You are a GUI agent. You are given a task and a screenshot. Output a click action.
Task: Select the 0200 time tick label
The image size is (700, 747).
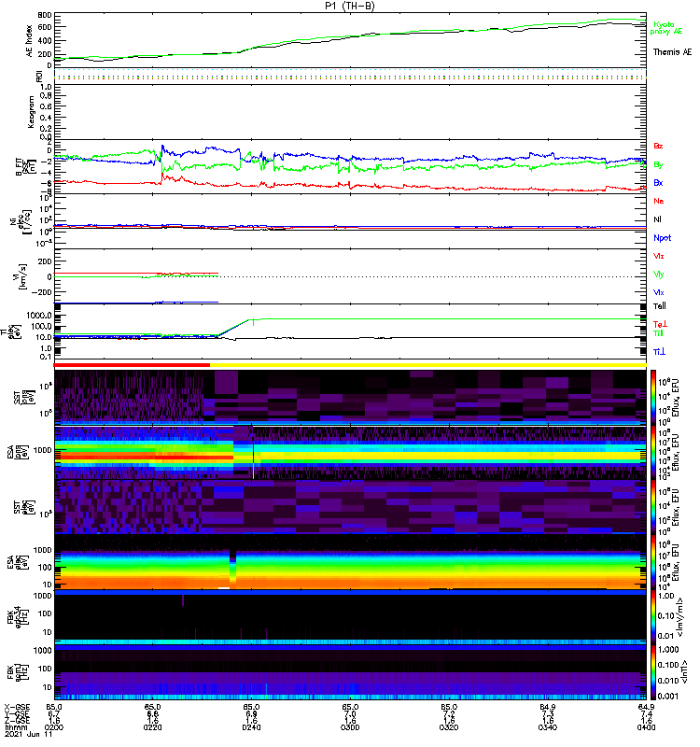click(x=53, y=727)
